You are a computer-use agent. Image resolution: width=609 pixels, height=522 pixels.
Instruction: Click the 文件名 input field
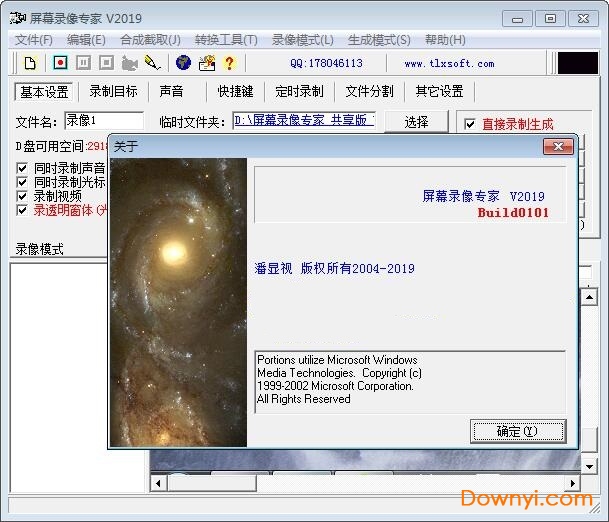103,121
